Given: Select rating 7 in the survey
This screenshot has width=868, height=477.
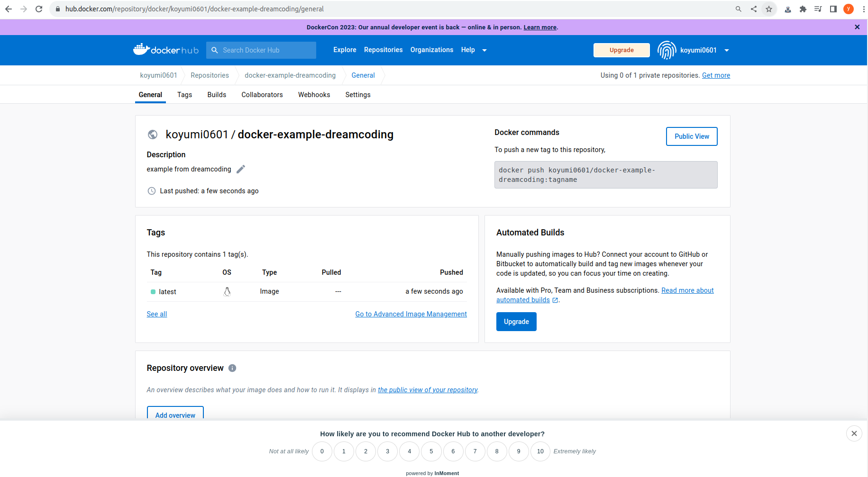Looking at the screenshot, I should pyautogui.click(x=475, y=451).
